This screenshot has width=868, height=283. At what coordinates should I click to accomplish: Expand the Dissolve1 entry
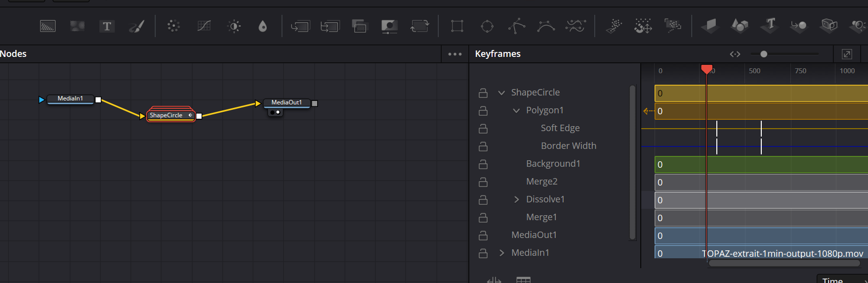coord(516,199)
